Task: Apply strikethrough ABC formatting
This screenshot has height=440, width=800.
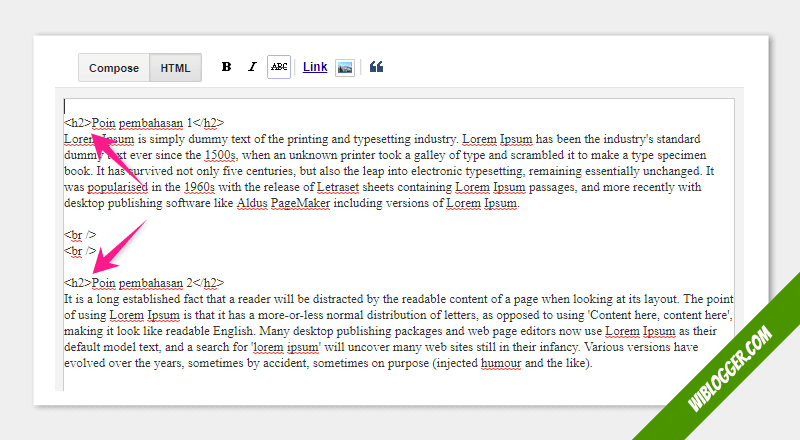Action: (279, 67)
